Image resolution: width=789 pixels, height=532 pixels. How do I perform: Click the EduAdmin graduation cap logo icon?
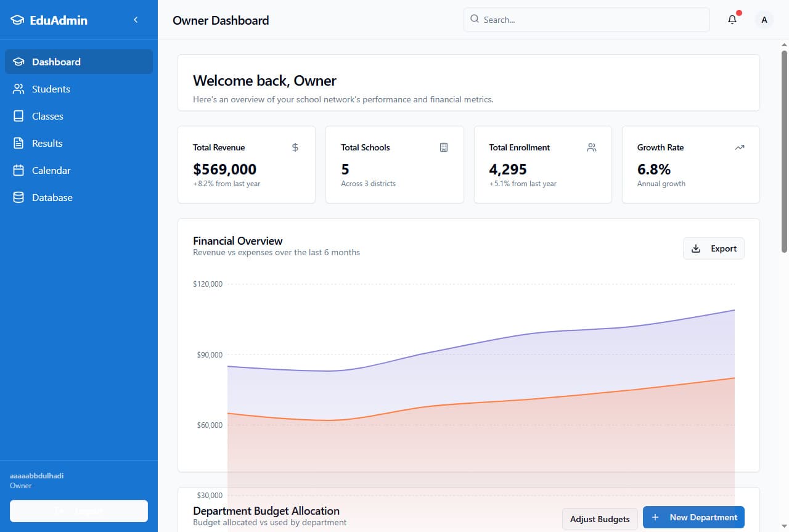17,20
